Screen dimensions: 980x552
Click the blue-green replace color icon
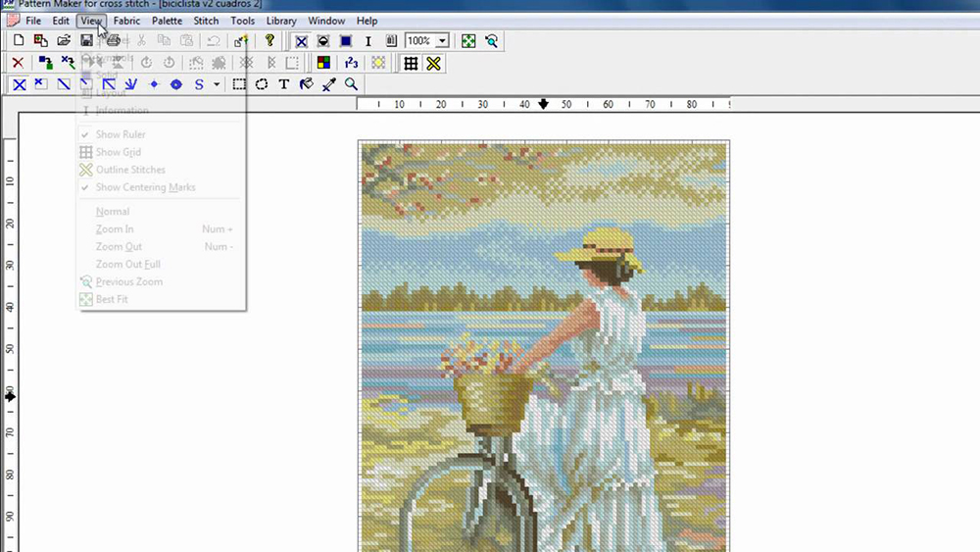click(45, 63)
